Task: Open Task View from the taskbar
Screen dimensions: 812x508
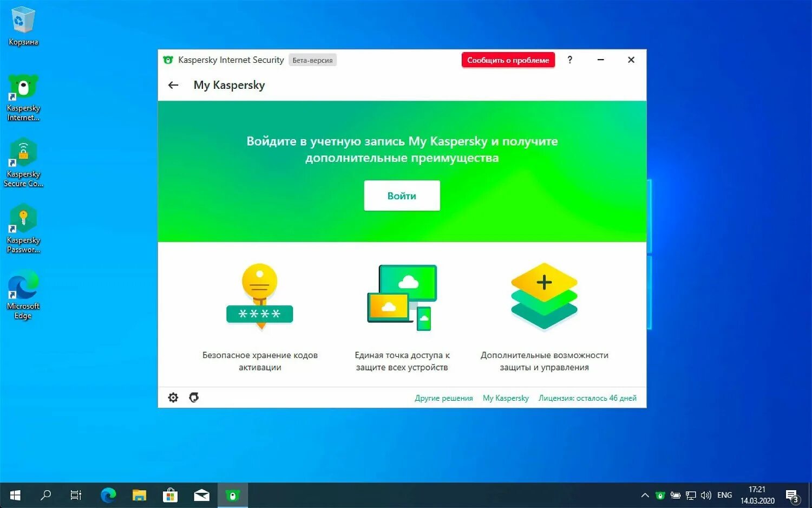Action: tap(76, 495)
